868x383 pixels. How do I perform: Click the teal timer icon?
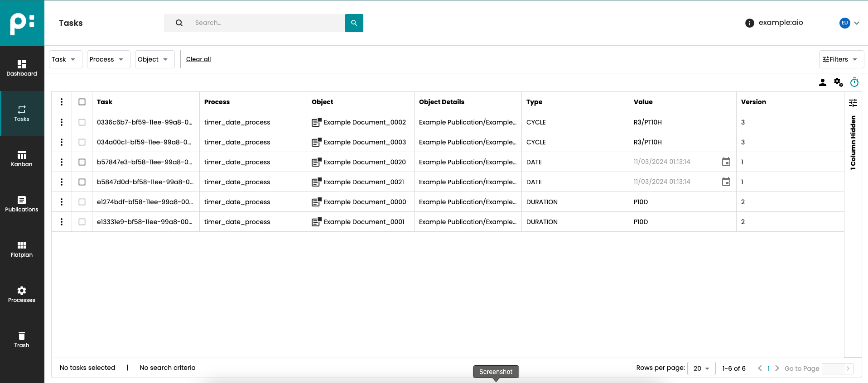[x=854, y=82]
